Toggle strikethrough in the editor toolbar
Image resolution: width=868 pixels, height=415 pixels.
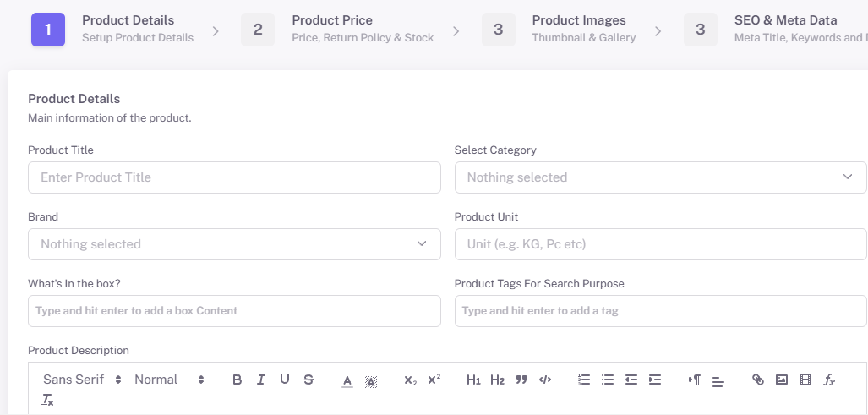(x=308, y=380)
